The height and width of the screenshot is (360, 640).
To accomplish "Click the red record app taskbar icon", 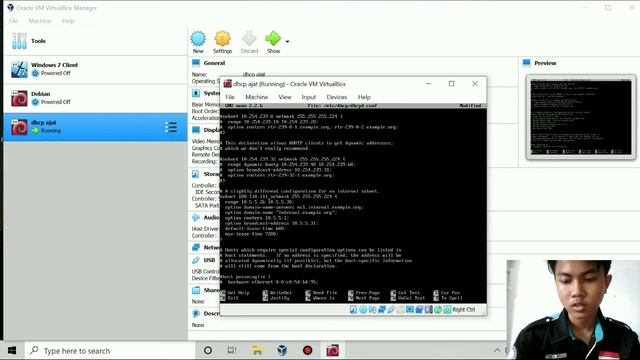I will click(307, 350).
